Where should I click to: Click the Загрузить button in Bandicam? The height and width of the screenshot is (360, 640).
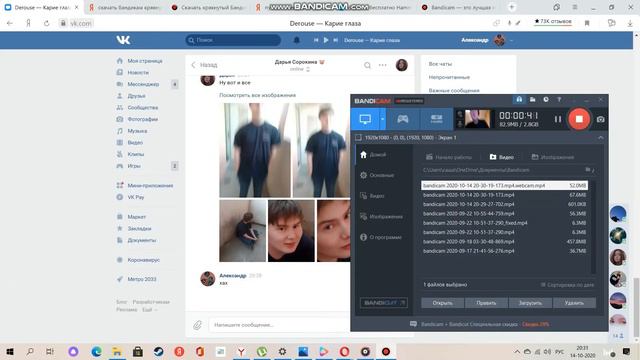pyautogui.click(x=530, y=303)
